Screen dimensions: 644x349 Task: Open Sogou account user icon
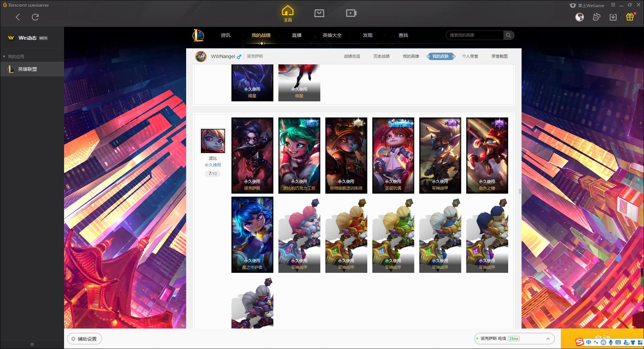point(626,342)
